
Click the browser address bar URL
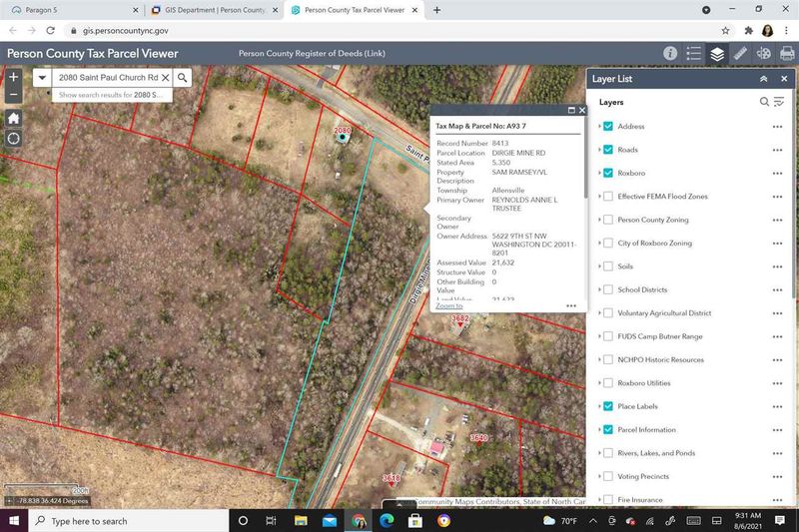[126, 31]
